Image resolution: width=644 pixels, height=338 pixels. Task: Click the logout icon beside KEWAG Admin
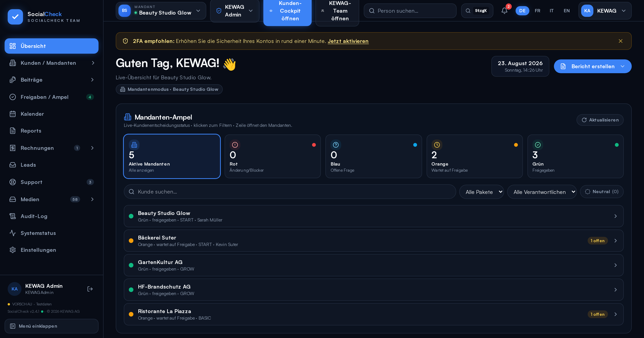(90, 289)
